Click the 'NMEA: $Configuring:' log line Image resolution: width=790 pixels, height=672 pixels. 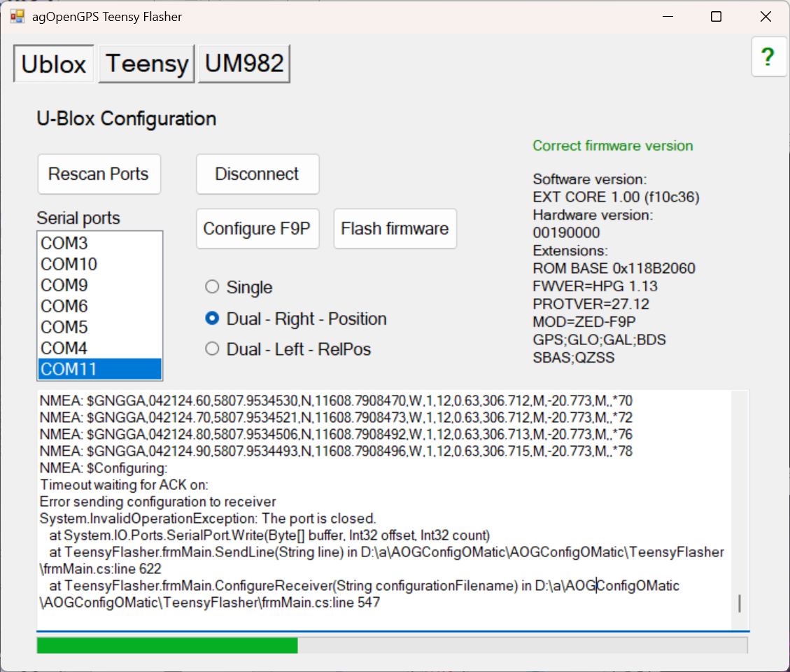click(x=104, y=468)
